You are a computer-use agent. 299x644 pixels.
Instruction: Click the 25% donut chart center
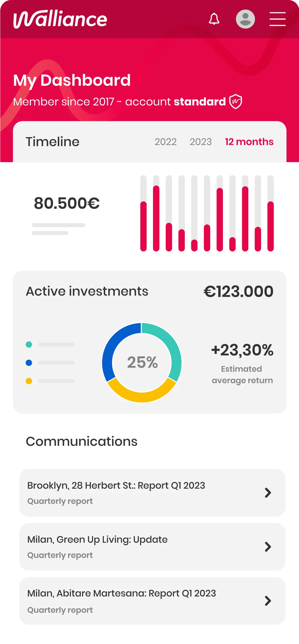142,362
